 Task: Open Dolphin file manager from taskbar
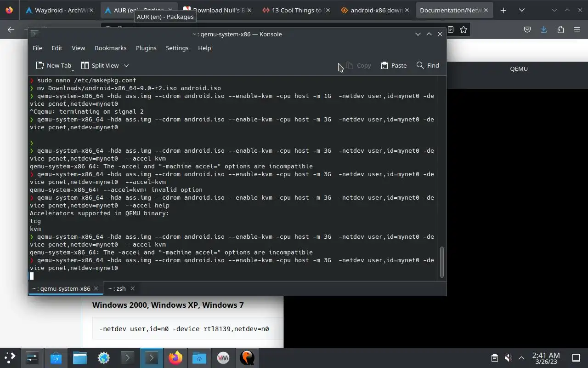click(x=80, y=358)
